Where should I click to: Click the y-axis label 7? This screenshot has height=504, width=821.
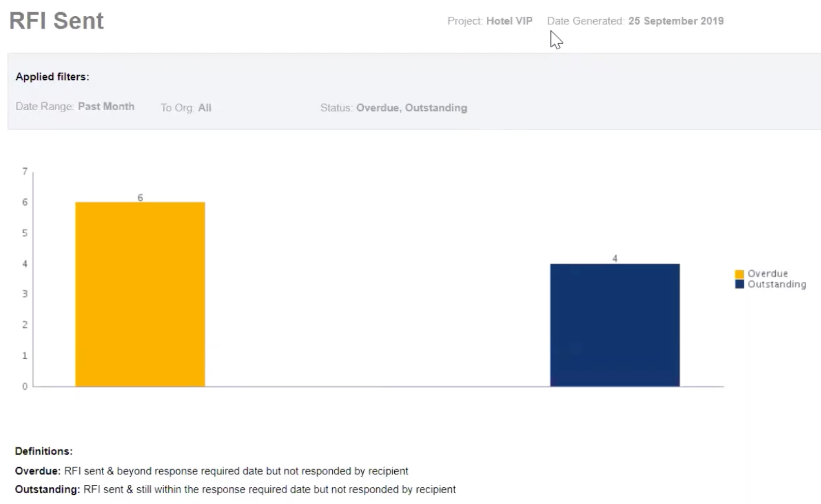click(25, 171)
